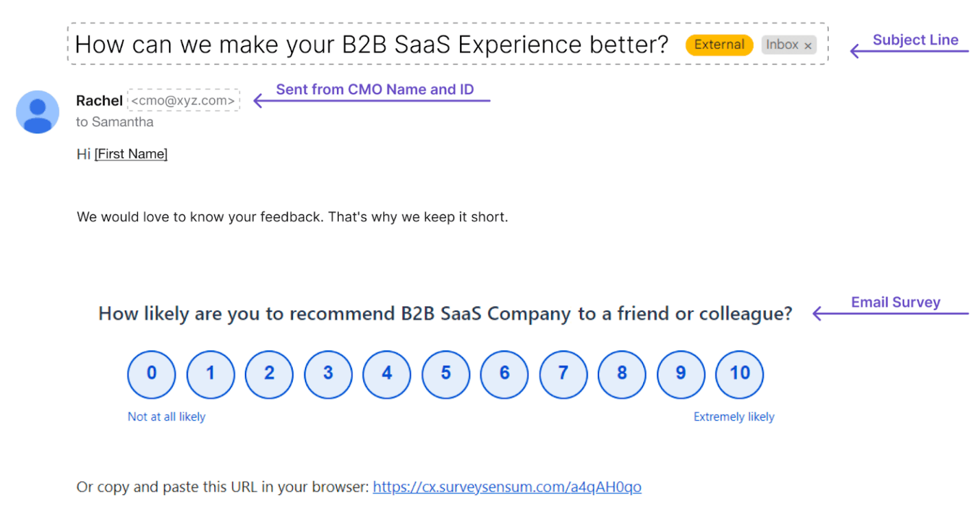
Task: Select rating 0 on the survey scale
Action: (x=151, y=374)
